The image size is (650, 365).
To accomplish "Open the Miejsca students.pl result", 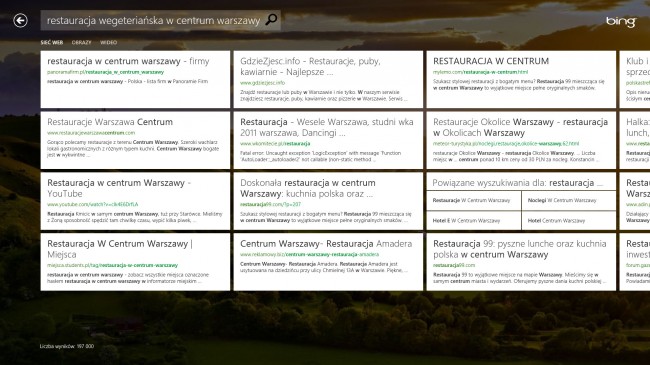I will pyautogui.click(x=135, y=262).
